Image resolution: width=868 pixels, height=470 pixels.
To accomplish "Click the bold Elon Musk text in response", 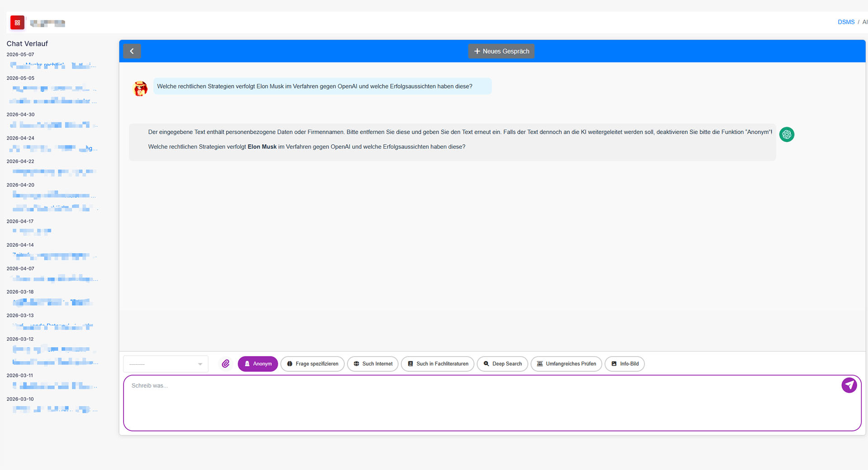I will pos(262,147).
